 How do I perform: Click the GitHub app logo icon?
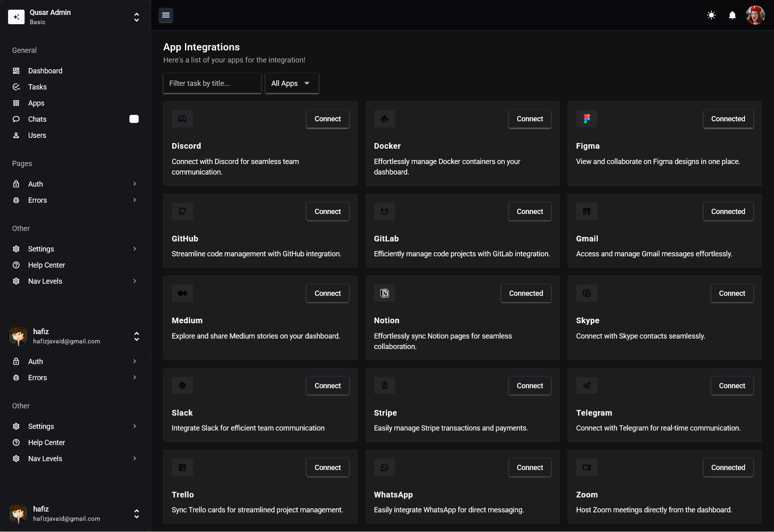[182, 212]
